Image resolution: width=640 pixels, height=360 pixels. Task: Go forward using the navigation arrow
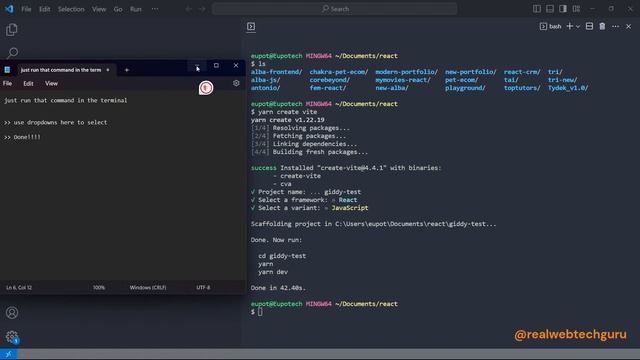[202, 9]
